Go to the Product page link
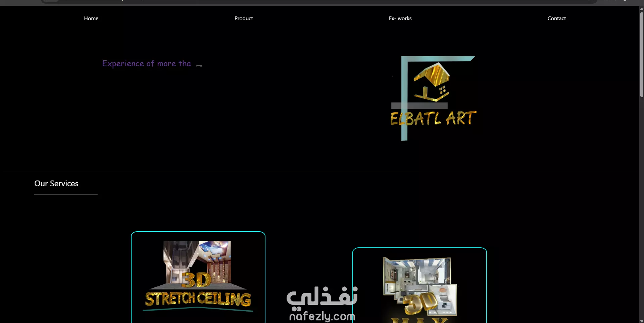Image resolution: width=644 pixels, height=323 pixels. (244, 18)
